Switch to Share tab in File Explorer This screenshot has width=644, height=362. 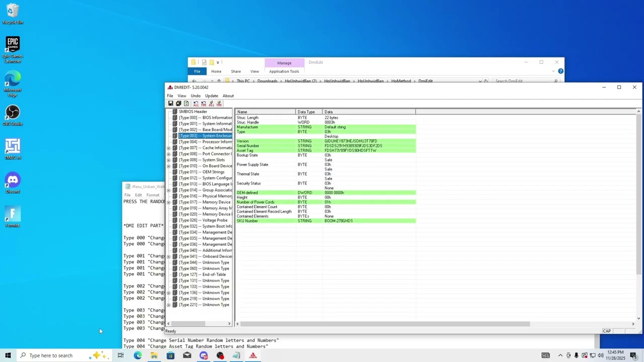coord(236,71)
